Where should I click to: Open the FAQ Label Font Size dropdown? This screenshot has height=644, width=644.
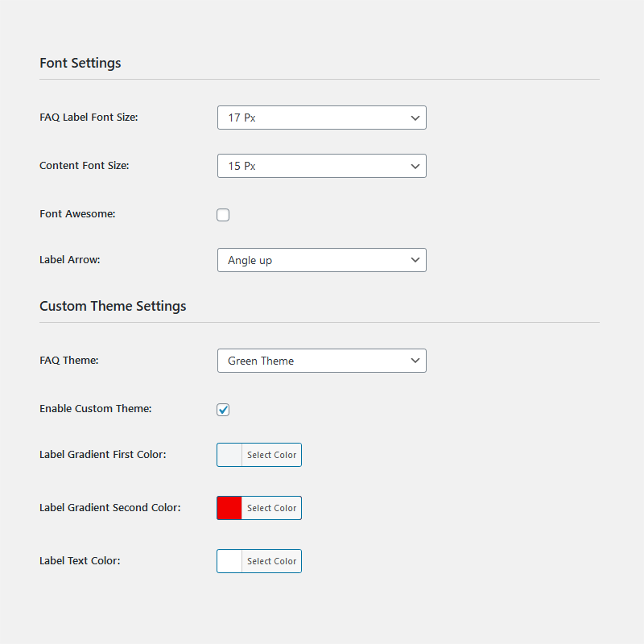321,118
